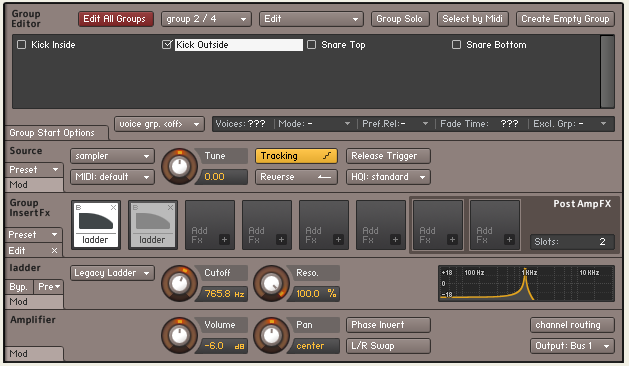629x366 pixels.
Task: Open channel routing
Action: tap(572, 325)
